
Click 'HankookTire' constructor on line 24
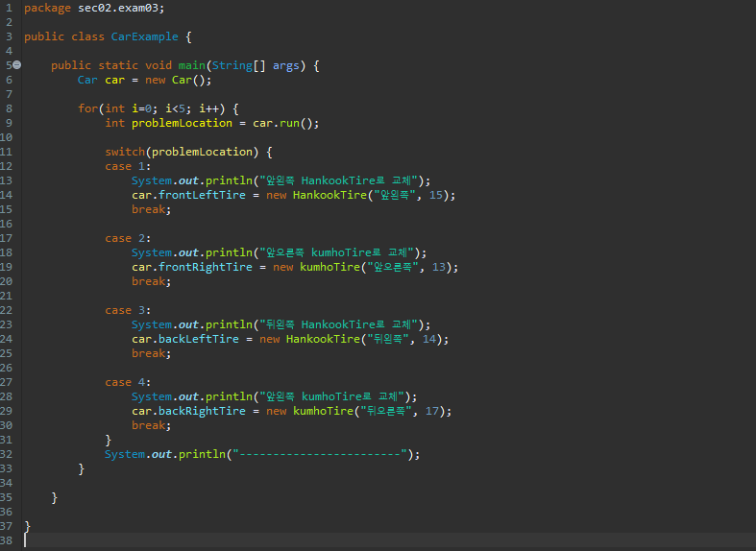point(323,339)
